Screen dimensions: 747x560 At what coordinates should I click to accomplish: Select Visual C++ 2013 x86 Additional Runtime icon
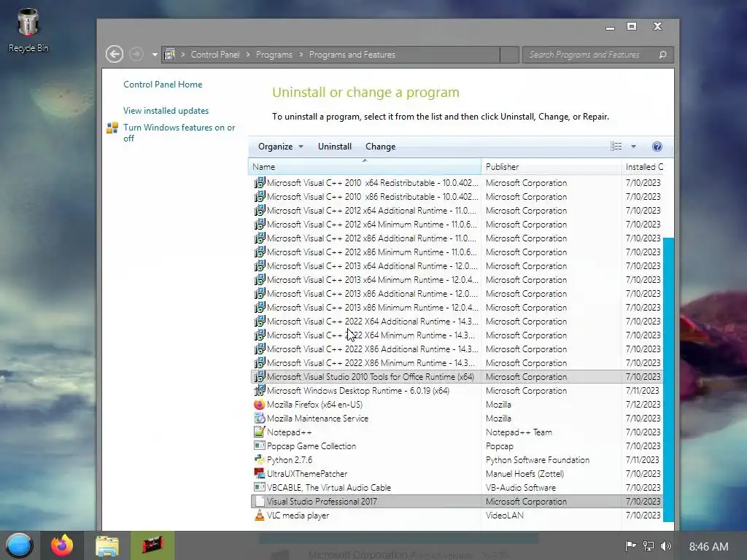(260, 294)
